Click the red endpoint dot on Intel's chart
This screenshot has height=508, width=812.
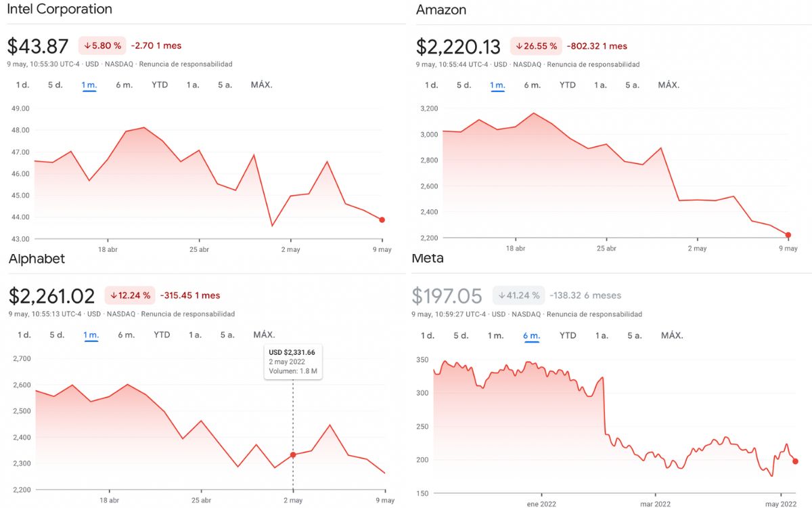click(x=382, y=219)
